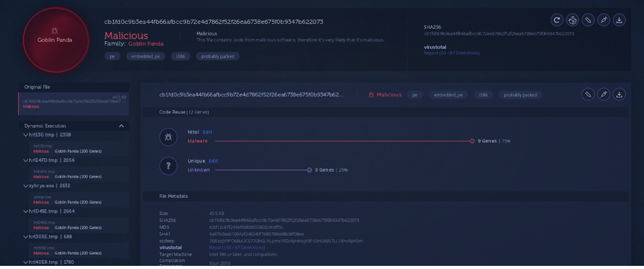
Task: Select the Original File entry
Action: click(74, 102)
